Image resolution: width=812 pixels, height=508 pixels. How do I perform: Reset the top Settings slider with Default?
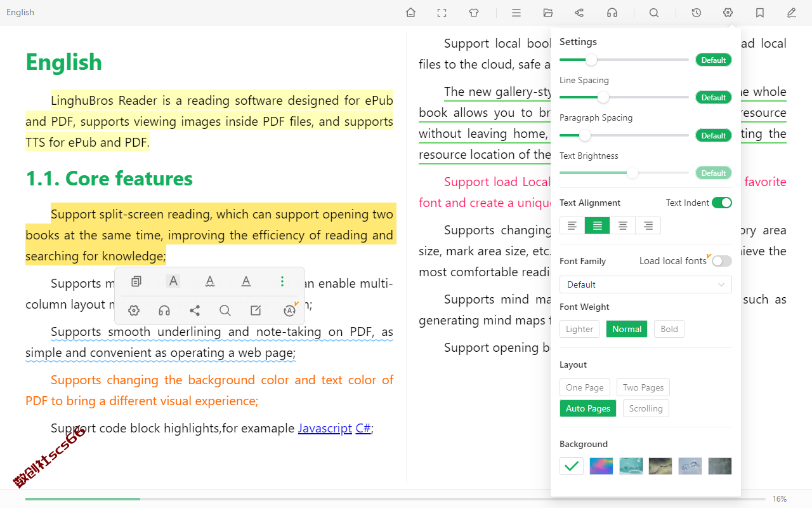coord(714,60)
